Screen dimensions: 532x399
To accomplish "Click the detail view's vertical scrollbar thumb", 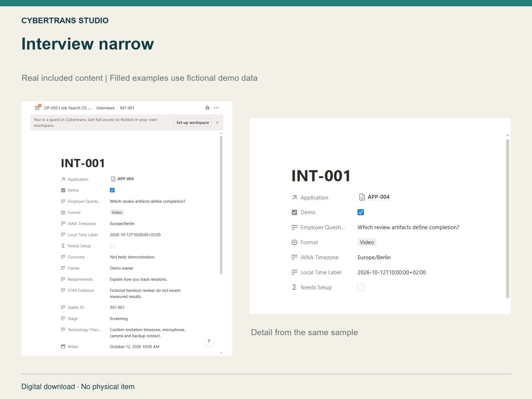I will coord(507,218).
